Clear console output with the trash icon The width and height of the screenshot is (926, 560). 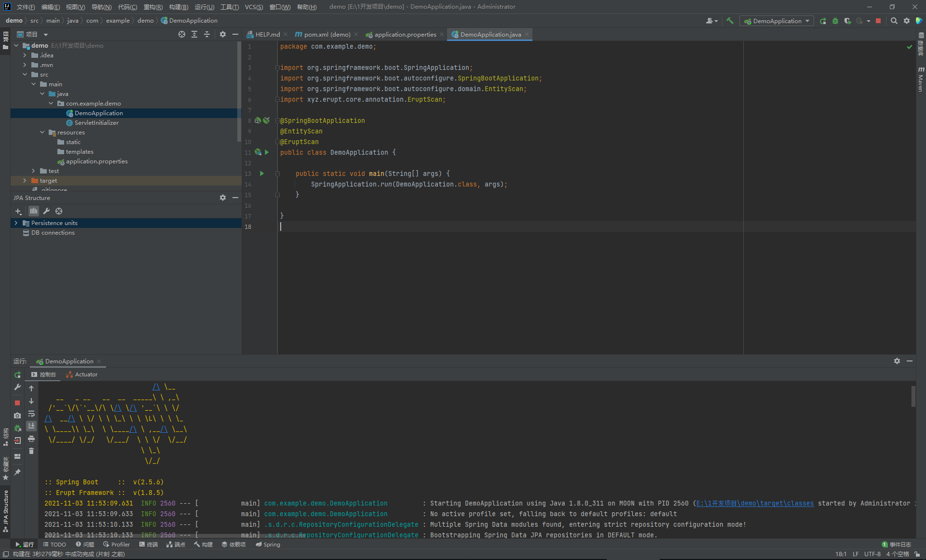click(x=31, y=451)
